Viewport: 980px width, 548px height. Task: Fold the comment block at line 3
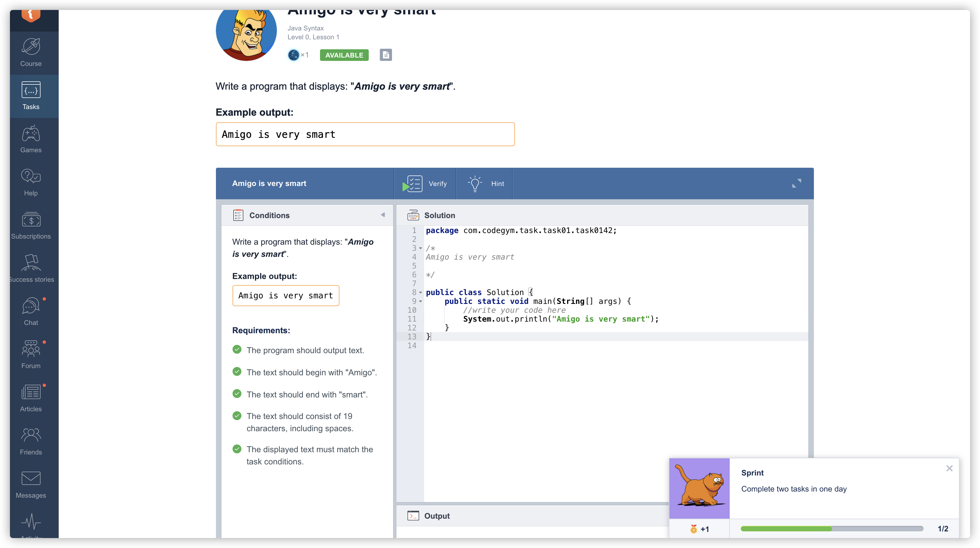click(421, 248)
